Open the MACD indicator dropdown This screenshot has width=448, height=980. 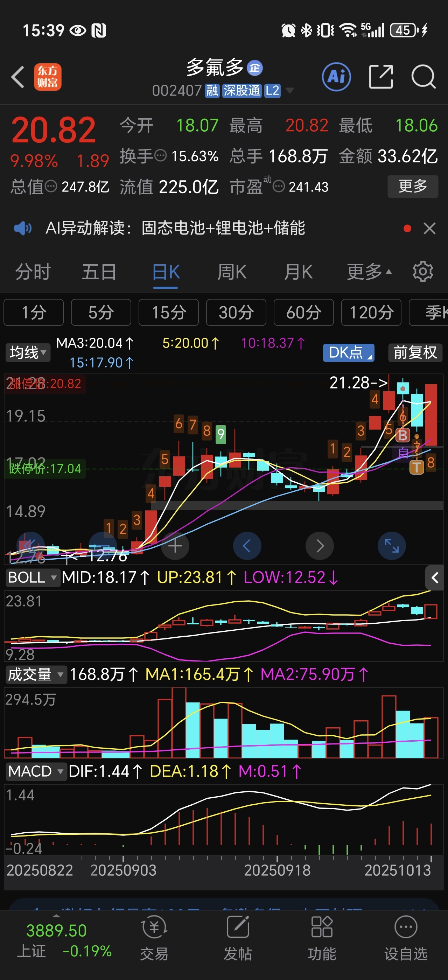tap(36, 771)
